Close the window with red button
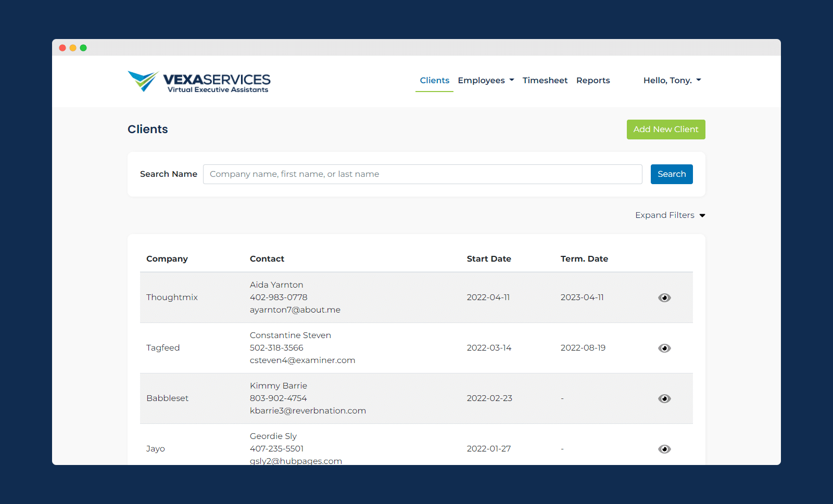 click(62, 48)
